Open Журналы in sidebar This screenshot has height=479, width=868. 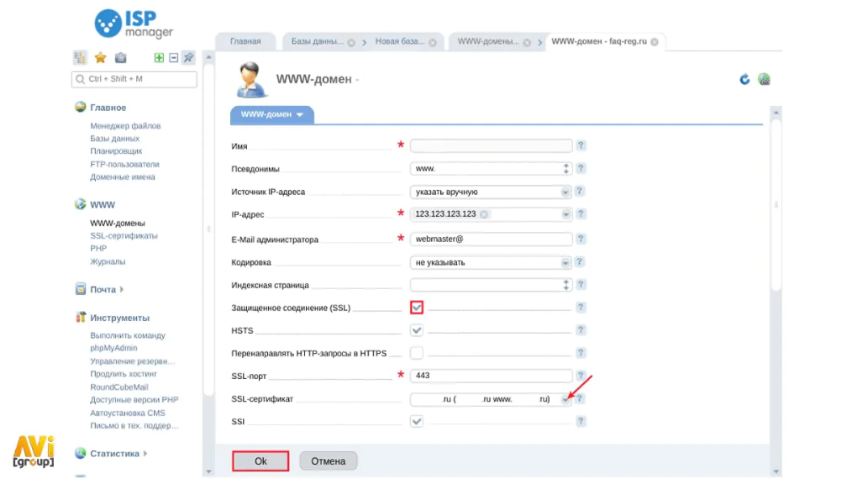(x=108, y=261)
